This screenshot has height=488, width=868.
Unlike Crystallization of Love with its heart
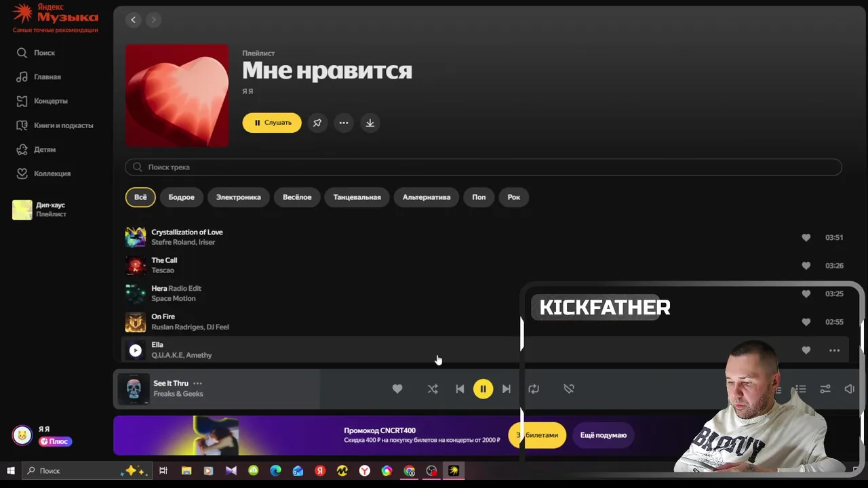(x=806, y=238)
